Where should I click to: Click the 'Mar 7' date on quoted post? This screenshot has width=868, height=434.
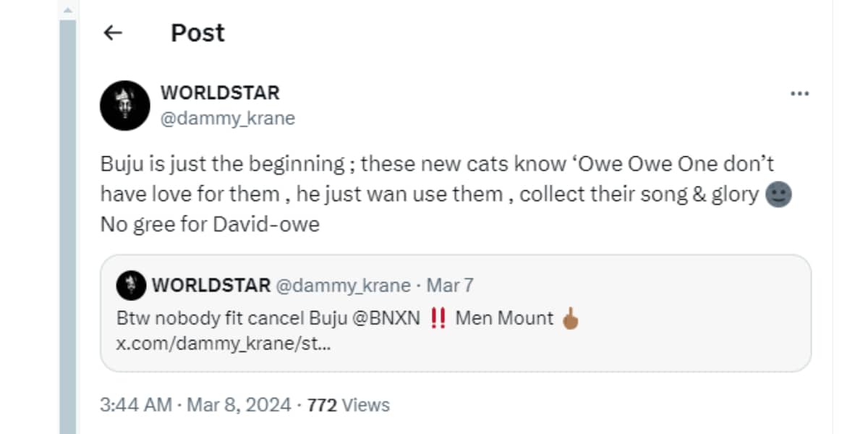tap(450, 286)
